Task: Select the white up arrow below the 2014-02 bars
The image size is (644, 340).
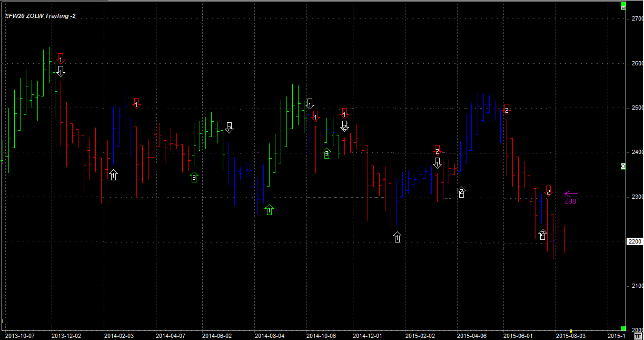Action: click(113, 174)
